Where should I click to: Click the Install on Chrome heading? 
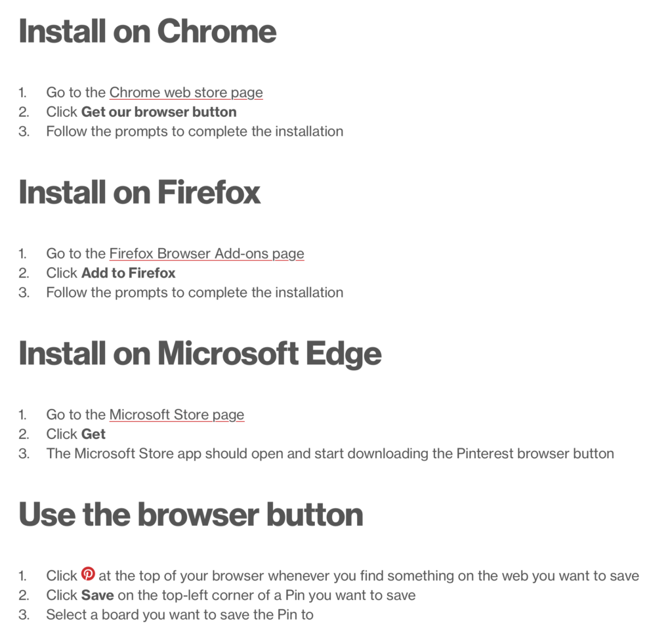[148, 32]
